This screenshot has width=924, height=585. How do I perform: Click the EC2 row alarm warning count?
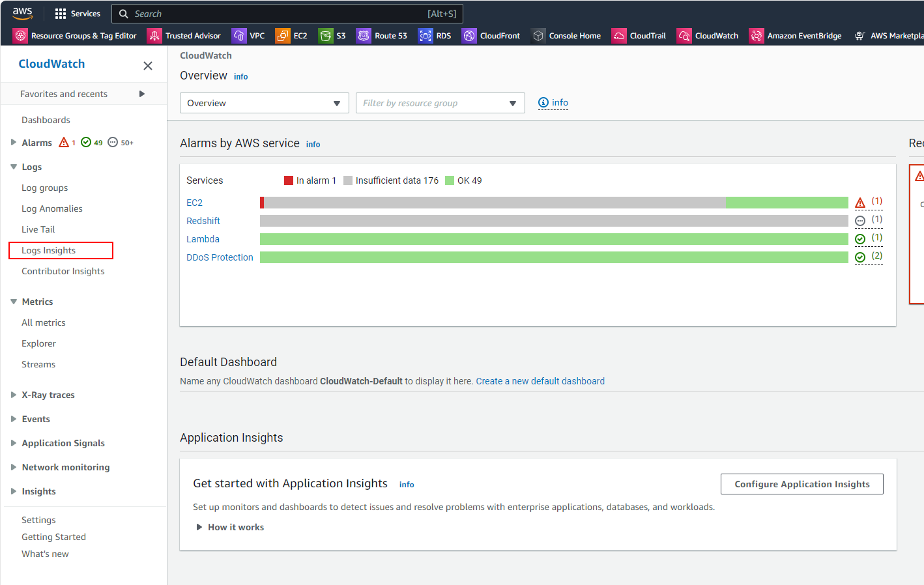point(869,203)
